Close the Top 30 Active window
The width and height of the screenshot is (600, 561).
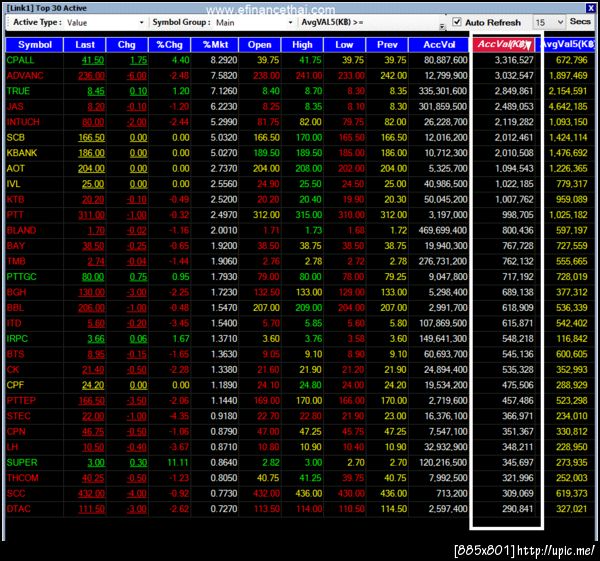(591, 8)
